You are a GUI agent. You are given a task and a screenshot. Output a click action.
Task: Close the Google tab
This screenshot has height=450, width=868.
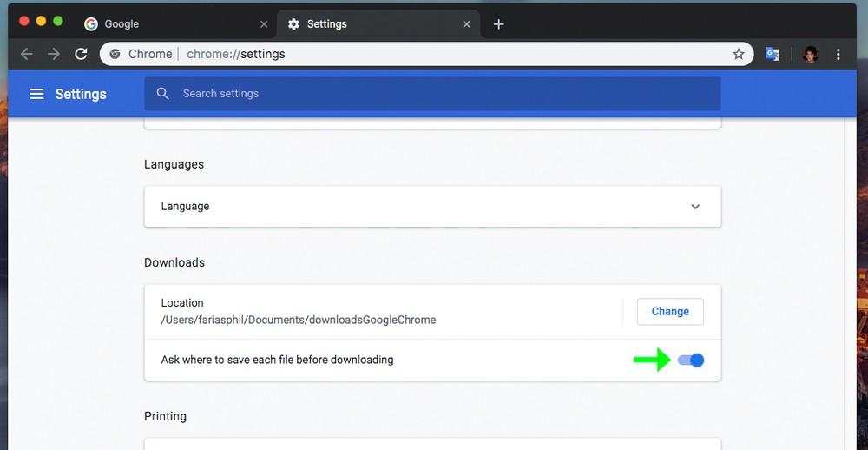tap(263, 24)
